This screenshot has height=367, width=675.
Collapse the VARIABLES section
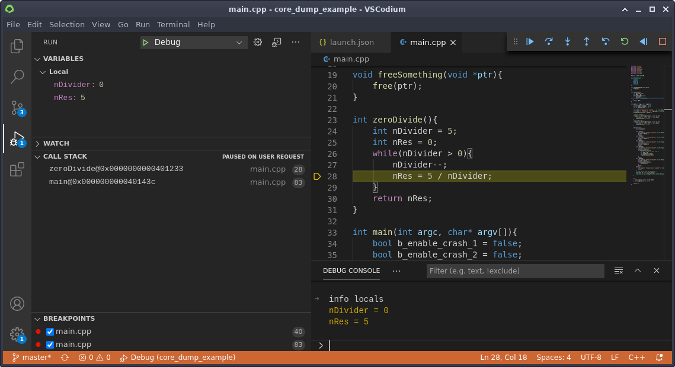[37, 59]
